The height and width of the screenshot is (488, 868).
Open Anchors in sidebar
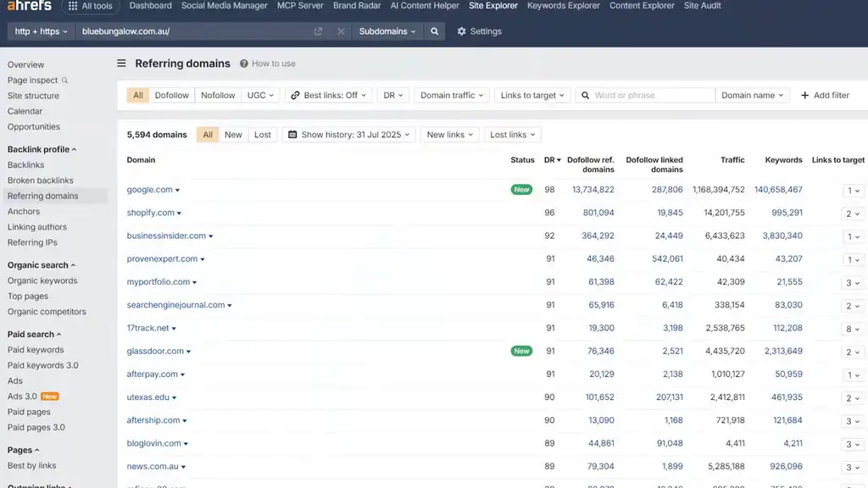(23, 211)
